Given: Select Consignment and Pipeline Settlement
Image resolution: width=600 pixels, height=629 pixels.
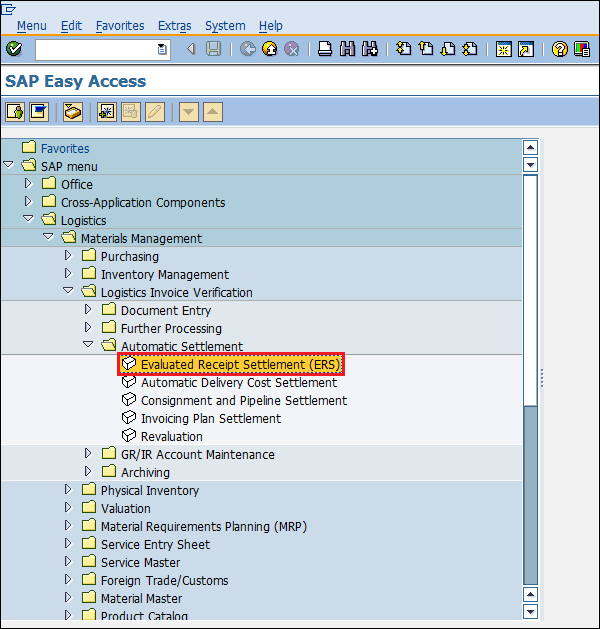Looking at the screenshot, I should pyautogui.click(x=244, y=401).
